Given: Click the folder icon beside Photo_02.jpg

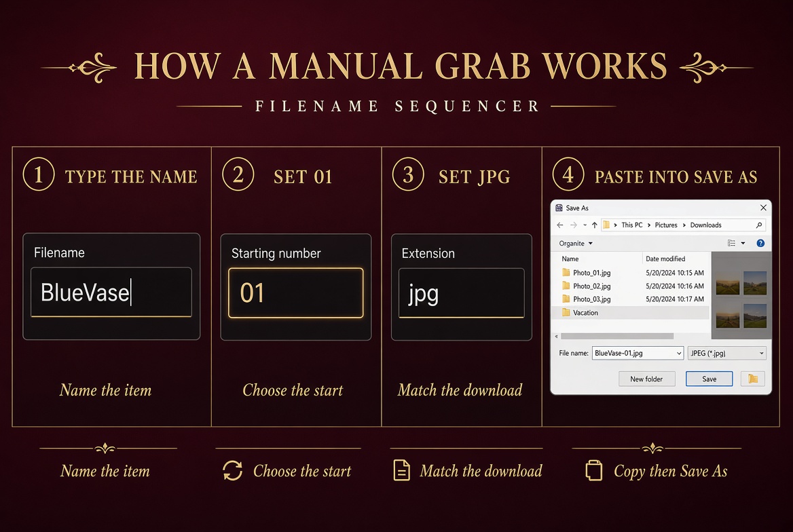Looking at the screenshot, I should pyautogui.click(x=566, y=286).
